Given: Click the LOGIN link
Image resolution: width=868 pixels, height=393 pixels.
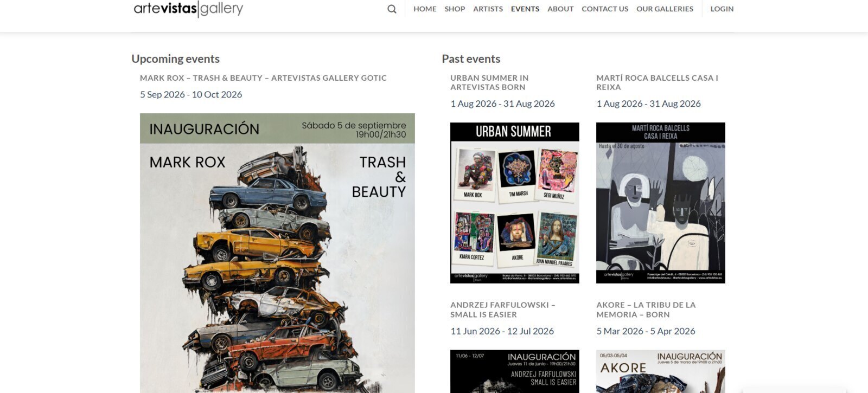Looking at the screenshot, I should click(x=722, y=9).
